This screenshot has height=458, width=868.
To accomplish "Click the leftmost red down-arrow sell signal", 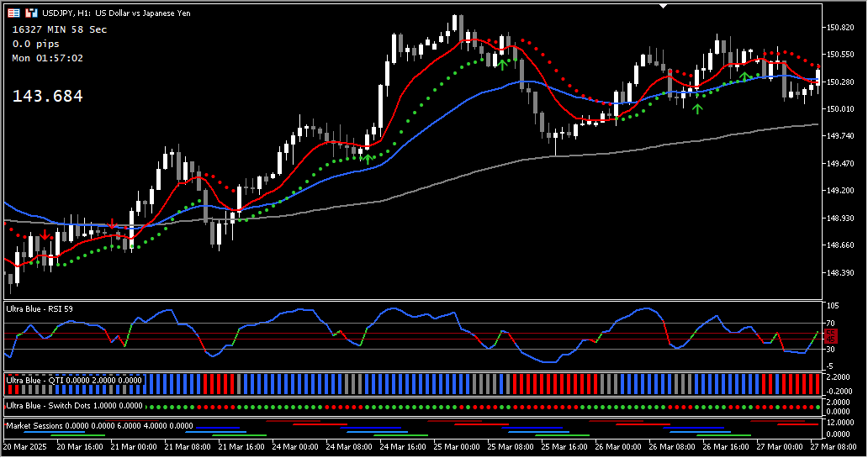I will click(44, 234).
